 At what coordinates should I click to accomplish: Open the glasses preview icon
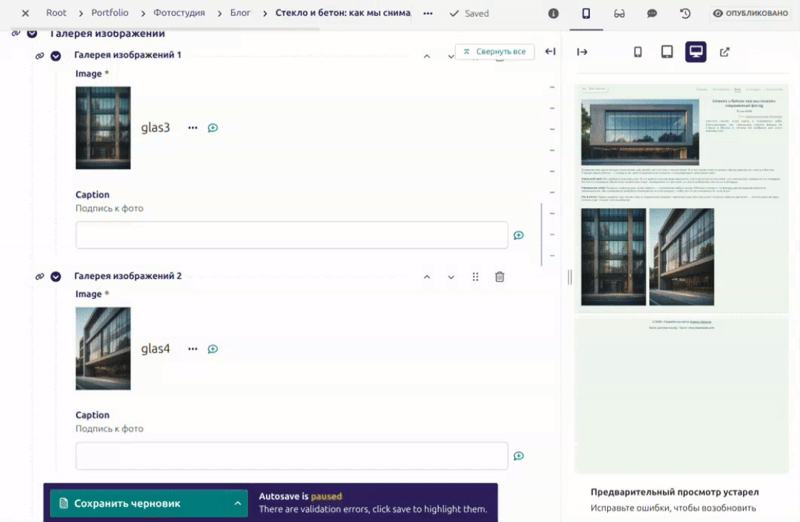pyautogui.click(x=619, y=13)
